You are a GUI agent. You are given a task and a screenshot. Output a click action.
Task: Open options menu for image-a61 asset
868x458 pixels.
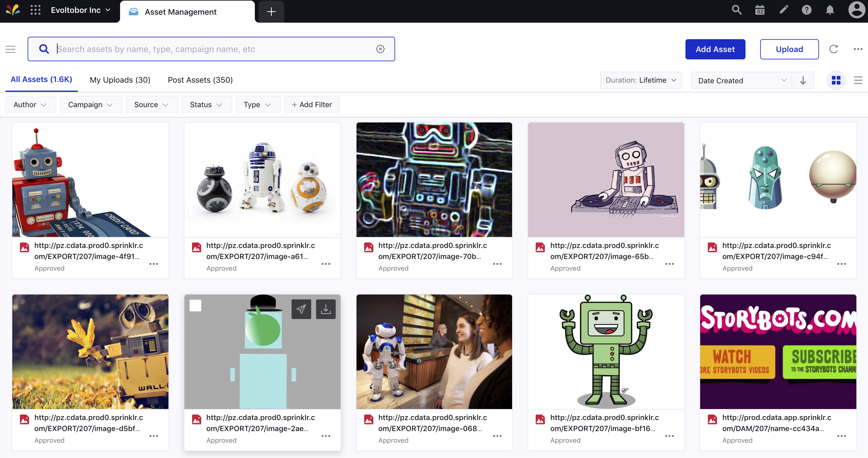tap(326, 264)
